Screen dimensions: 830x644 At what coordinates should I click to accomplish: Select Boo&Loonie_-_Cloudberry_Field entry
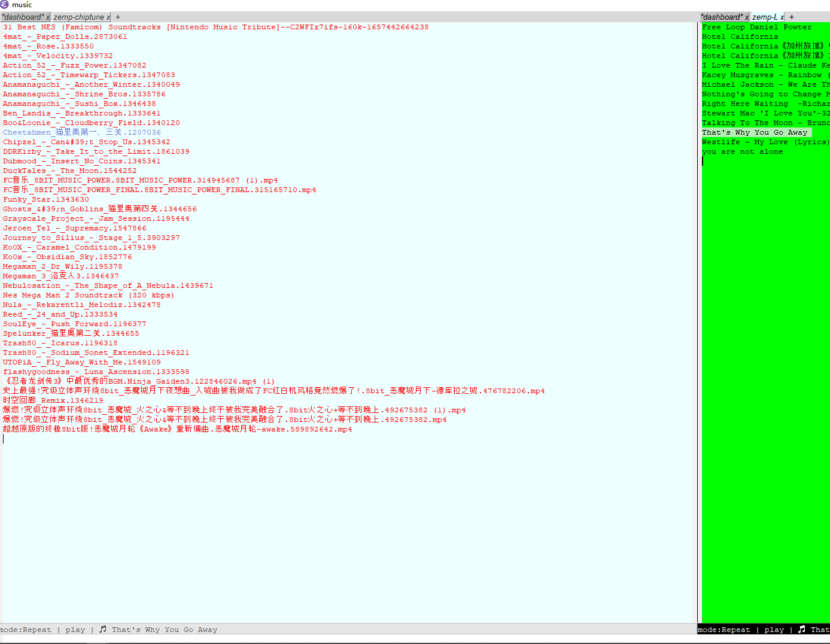click(x=92, y=123)
